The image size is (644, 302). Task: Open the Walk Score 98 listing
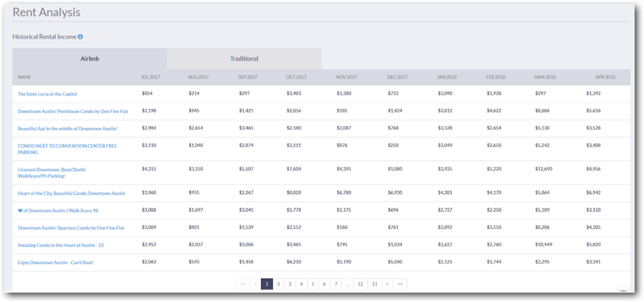point(58,211)
